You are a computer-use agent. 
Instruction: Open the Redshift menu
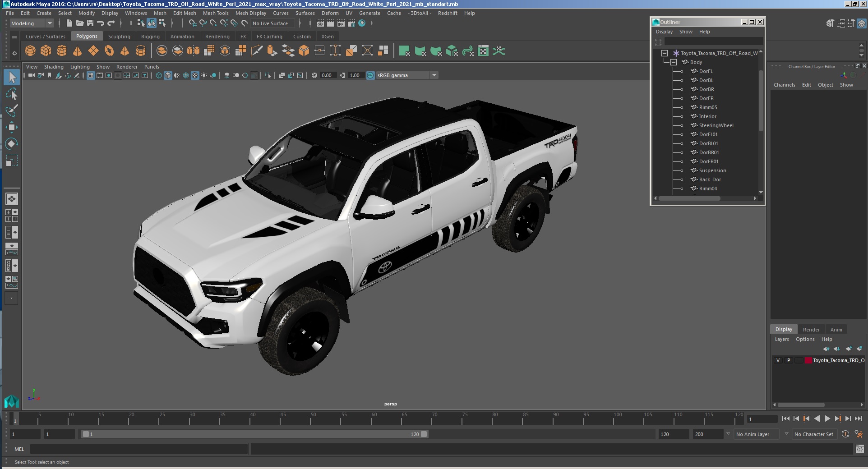(x=448, y=13)
